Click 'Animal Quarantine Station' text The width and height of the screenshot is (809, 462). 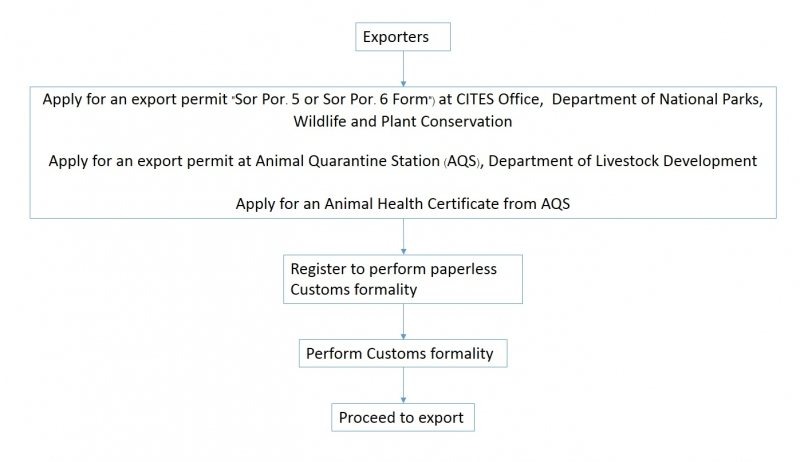pos(347,161)
